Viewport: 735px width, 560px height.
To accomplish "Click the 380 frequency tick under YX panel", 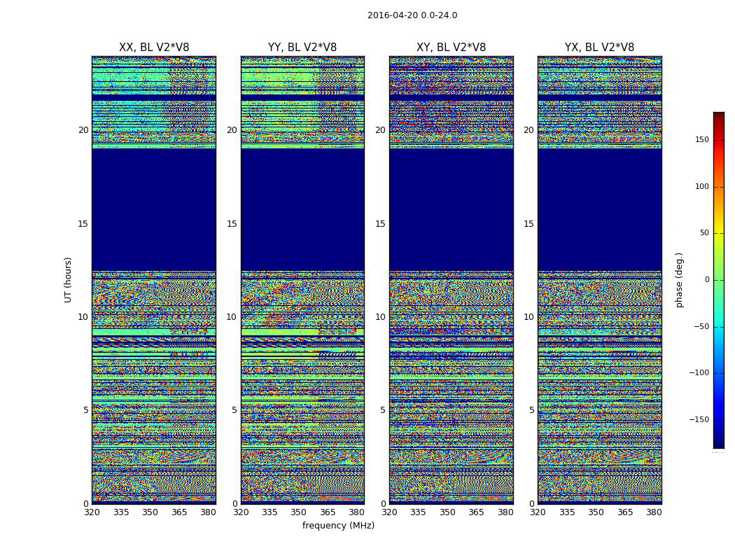I will pos(654,512).
